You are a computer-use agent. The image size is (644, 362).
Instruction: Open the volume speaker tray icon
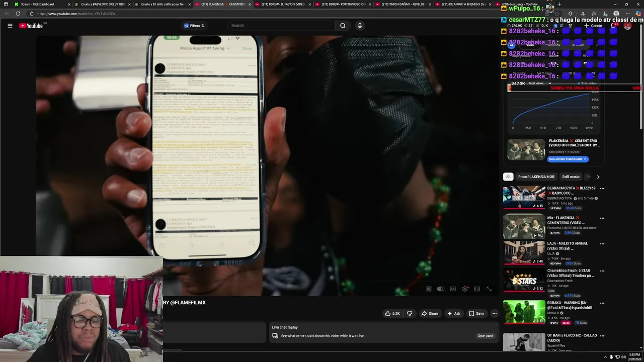click(623, 357)
